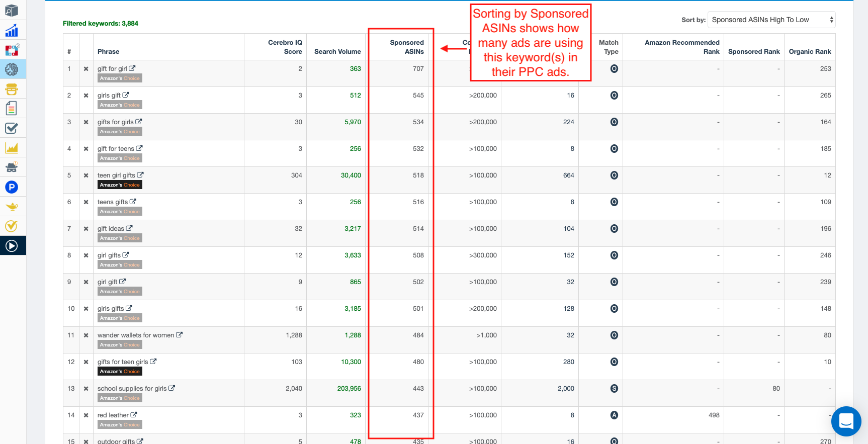Image resolution: width=868 pixels, height=444 pixels.
Task: Click the play button icon in sidebar
Action: pyautogui.click(x=12, y=246)
